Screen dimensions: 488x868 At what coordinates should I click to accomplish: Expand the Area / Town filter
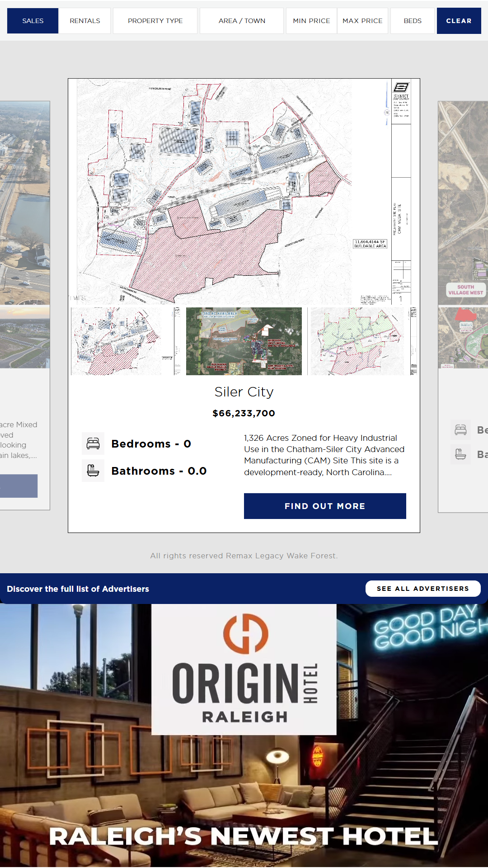coord(242,21)
